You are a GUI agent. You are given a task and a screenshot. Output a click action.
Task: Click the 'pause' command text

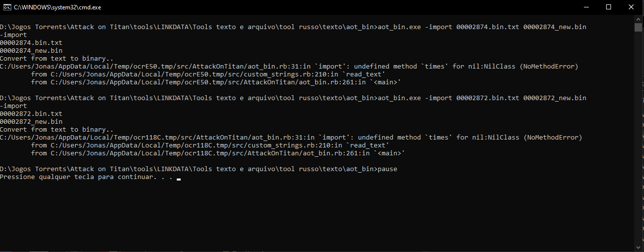coord(387,169)
